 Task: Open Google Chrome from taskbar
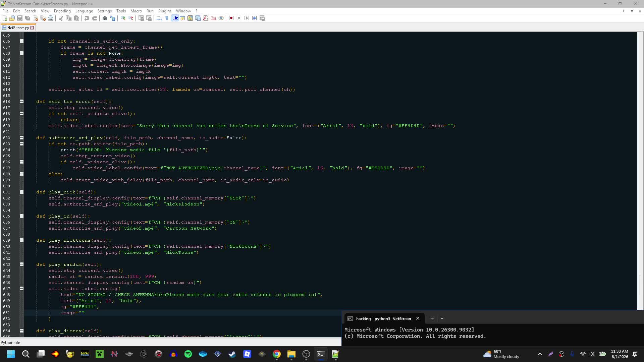[x=277, y=354]
